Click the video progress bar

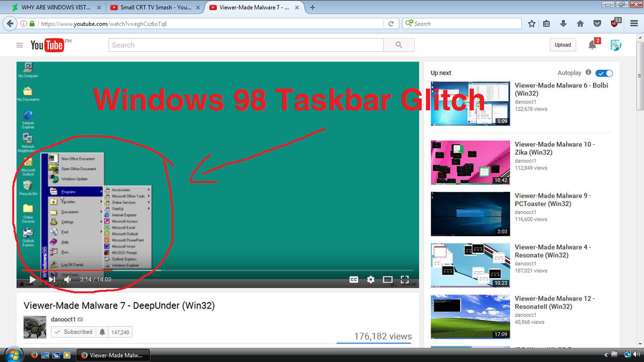[x=216, y=269]
